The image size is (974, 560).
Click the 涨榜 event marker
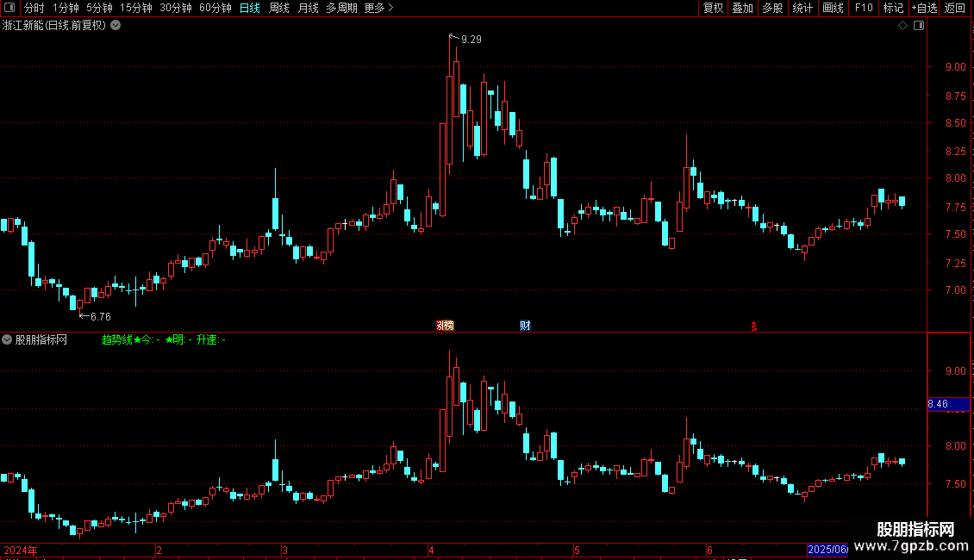(x=445, y=326)
